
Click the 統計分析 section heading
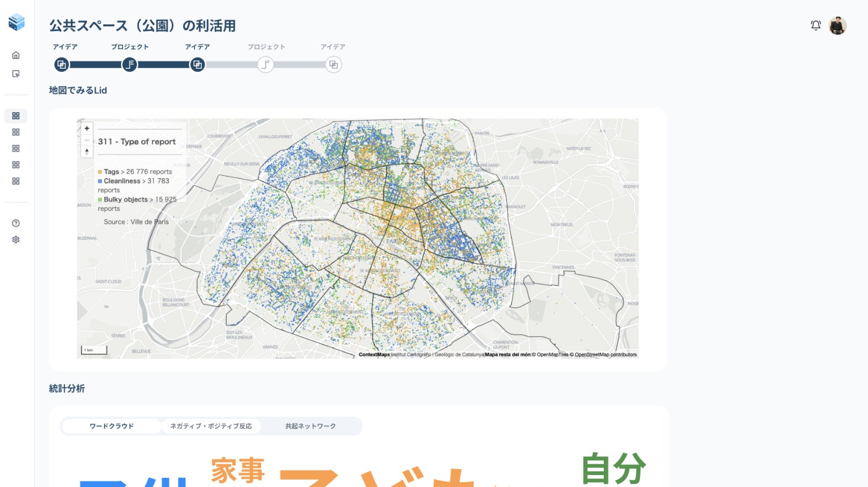point(67,388)
